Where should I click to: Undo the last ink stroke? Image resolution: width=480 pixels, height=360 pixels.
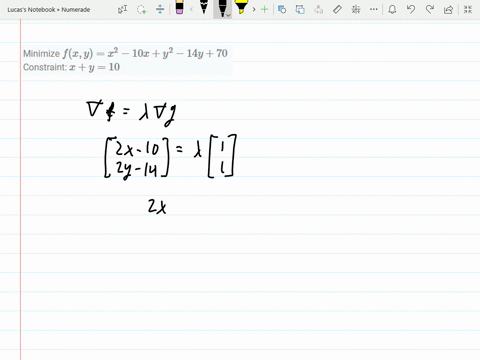click(x=411, y=9)
